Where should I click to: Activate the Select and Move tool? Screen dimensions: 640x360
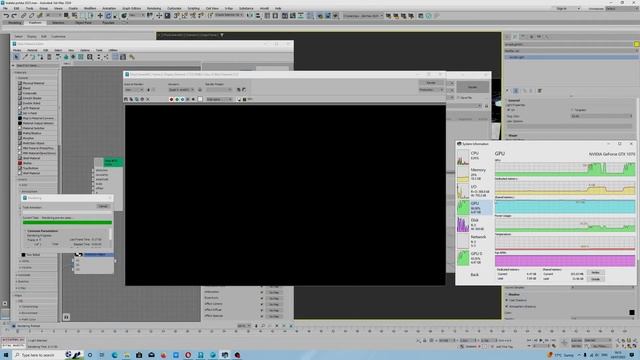100,16
